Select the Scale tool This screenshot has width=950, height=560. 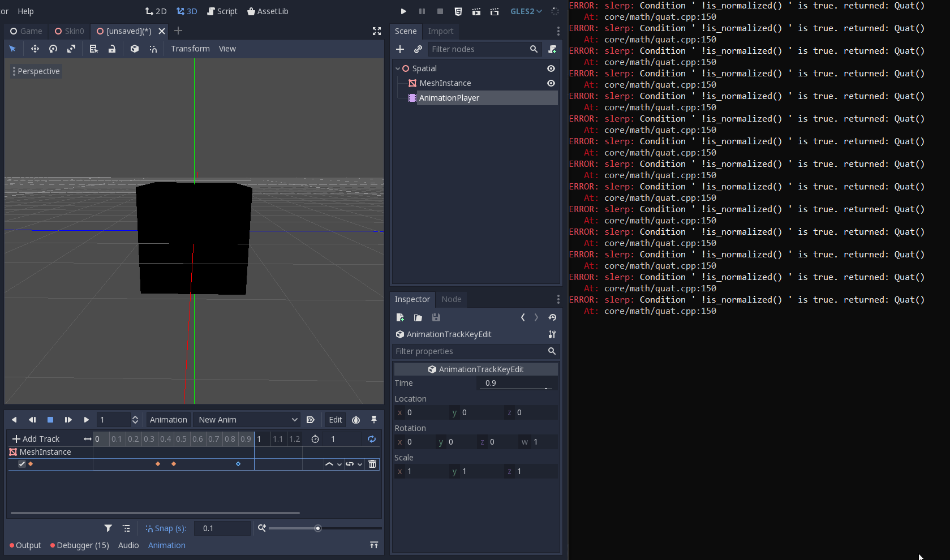pos(71,49)
